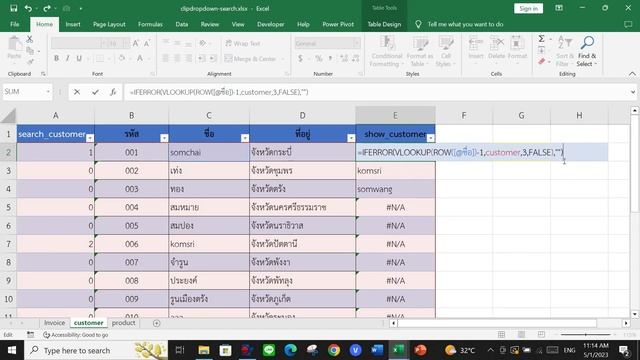Open Insert Function fx dialog
Screen dimensions: 640x360
(x=113, y=92)
